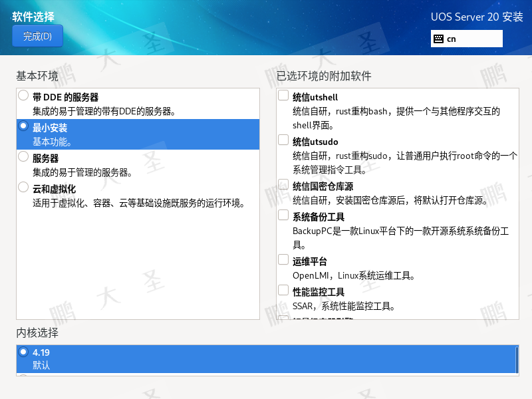Image resolution: width=532 pixels, height=399 pixels.
Task: Click the kernel list scrollbar
Action: coord(517,360)
